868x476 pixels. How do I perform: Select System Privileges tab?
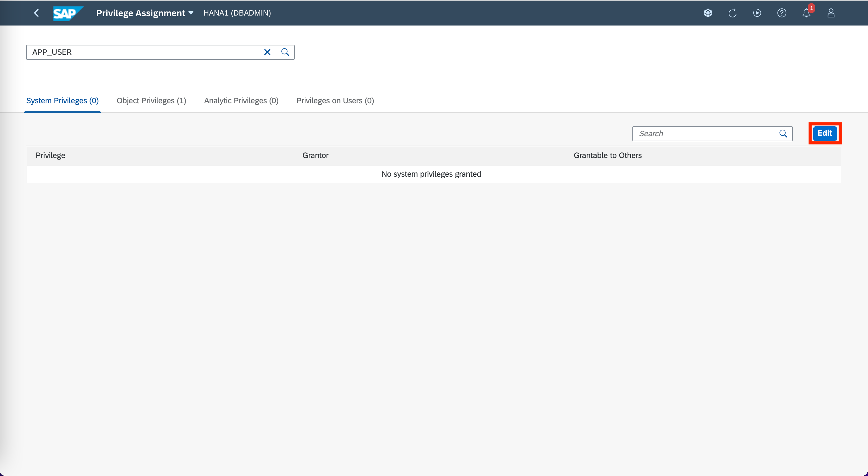62,100
